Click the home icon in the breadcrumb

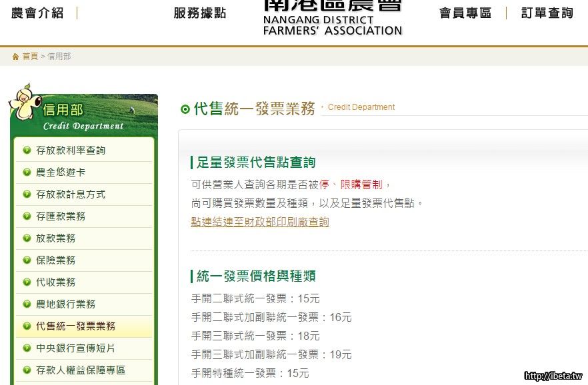(x=15, y=57)
